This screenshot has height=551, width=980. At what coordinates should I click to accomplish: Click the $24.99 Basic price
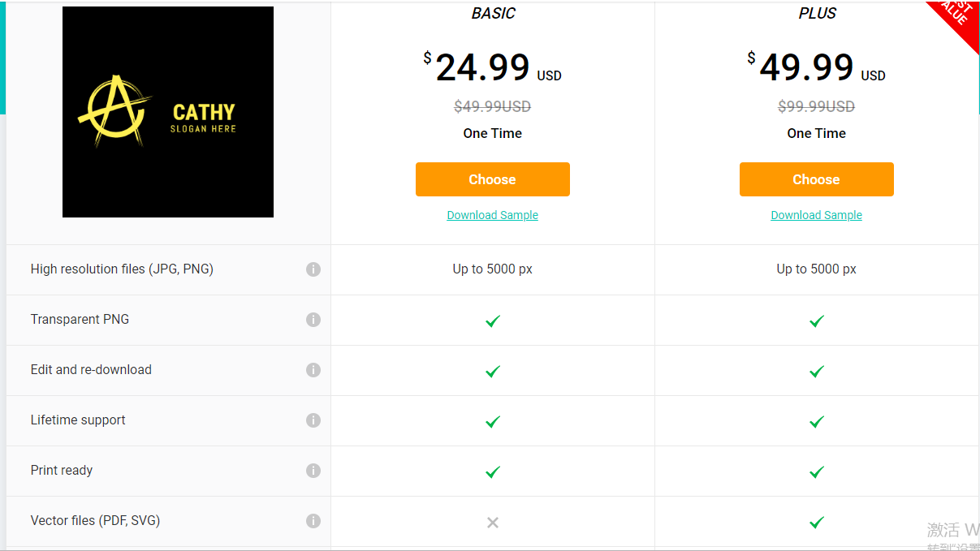(483, 68)
